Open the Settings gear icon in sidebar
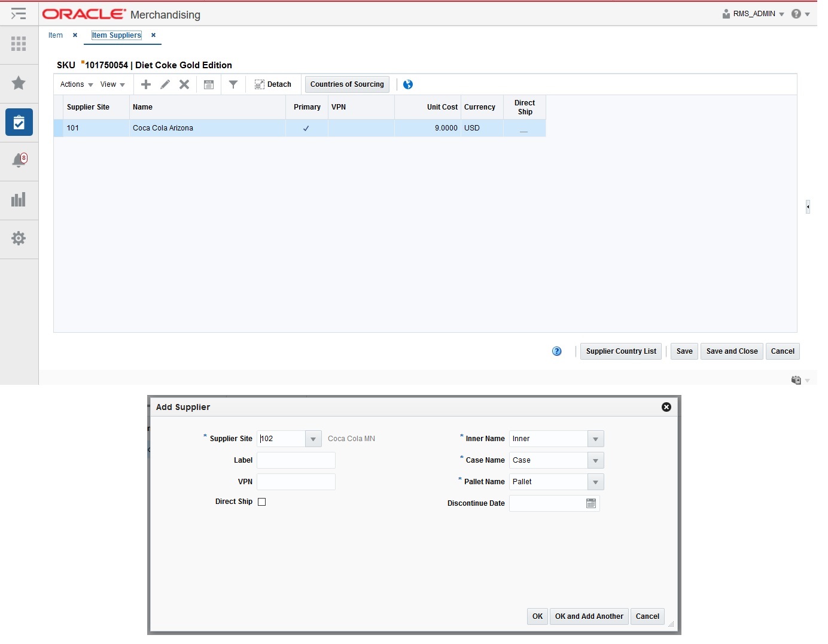The image size is (828, 644). tap(19, 238)
